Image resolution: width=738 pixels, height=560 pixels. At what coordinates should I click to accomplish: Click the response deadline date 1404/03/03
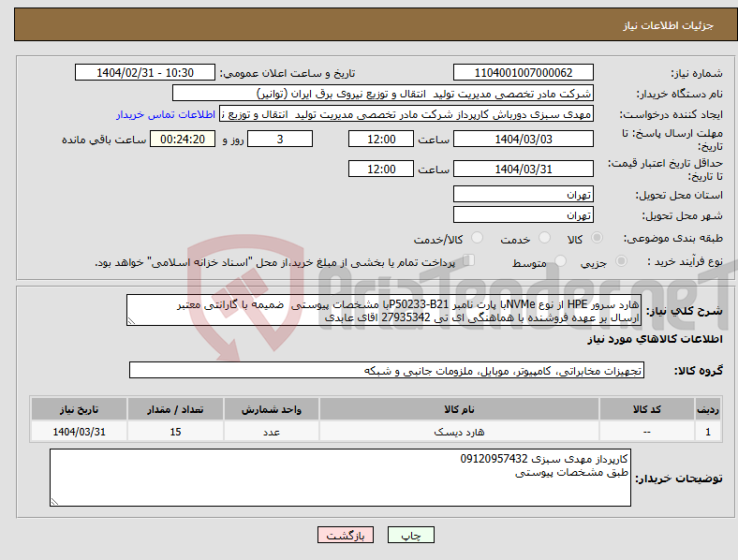(523, 139)
